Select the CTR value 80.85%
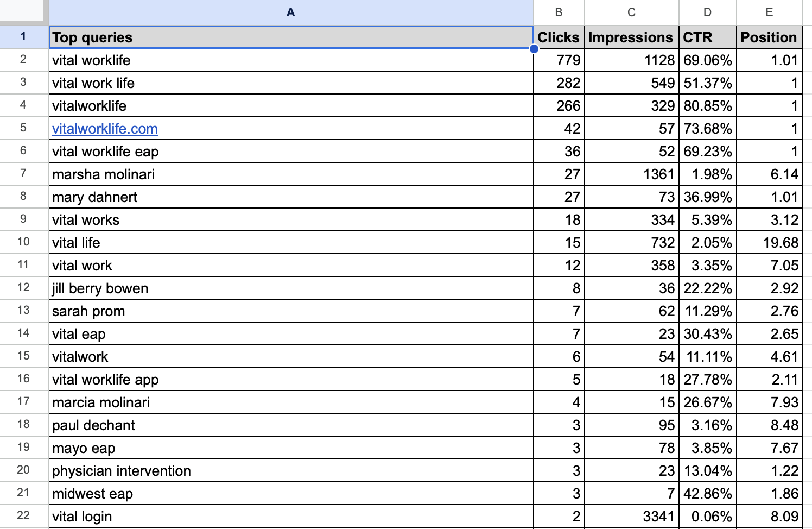 click(x=708, y=106)
